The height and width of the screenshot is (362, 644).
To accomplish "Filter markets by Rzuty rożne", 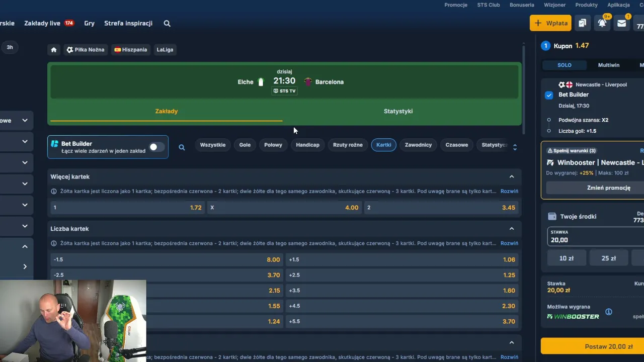I will 348,145.
